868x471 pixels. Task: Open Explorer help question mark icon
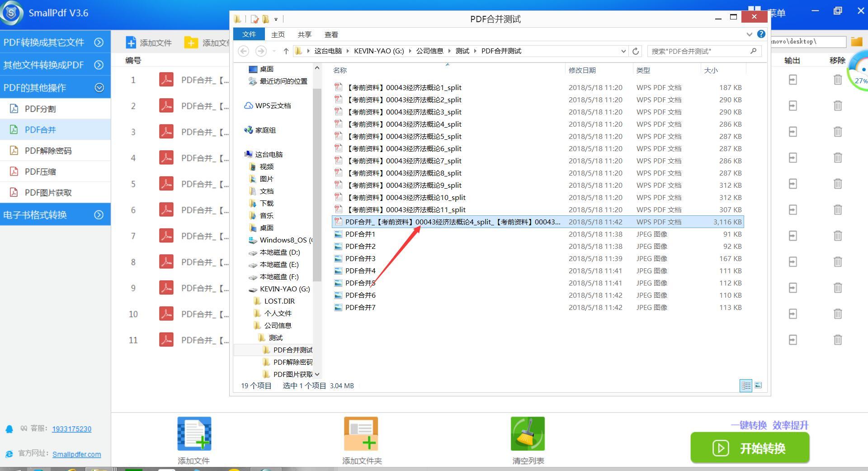point(761,34)
